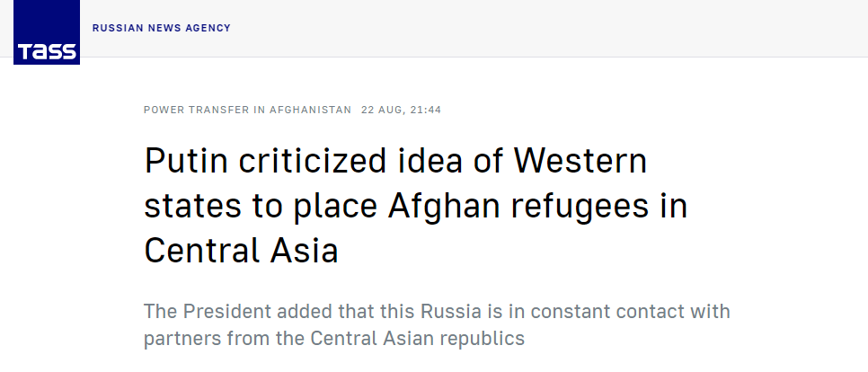Open the Russian News Agency header link

162,28
